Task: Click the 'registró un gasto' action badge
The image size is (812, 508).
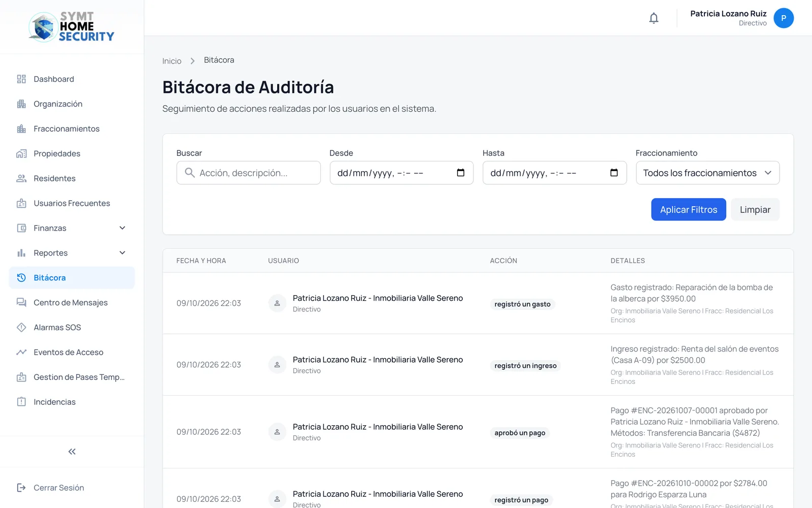Action: [522, 304]
